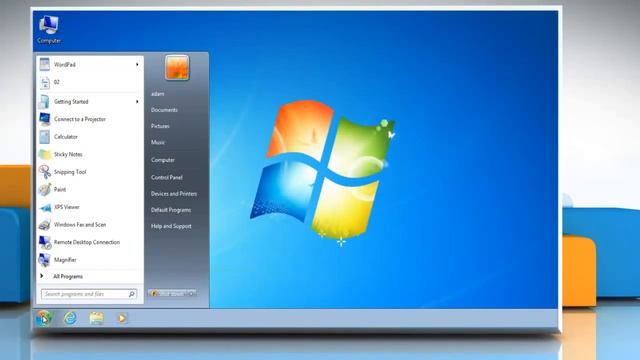Open Internet Explorer from the taskbar

pyautogui.click(x=70, y=318)
